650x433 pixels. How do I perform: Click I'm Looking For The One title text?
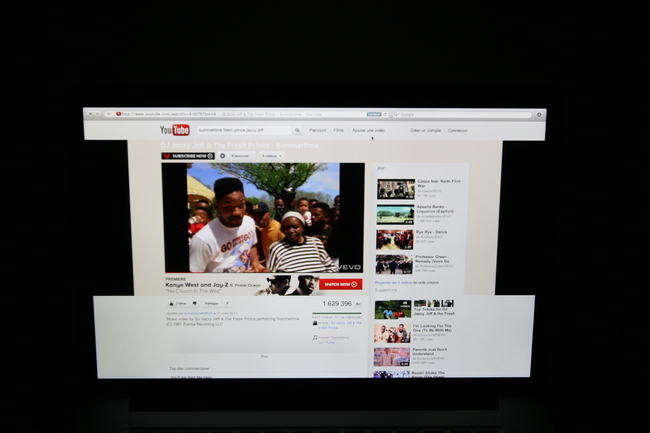pos(432,328)
